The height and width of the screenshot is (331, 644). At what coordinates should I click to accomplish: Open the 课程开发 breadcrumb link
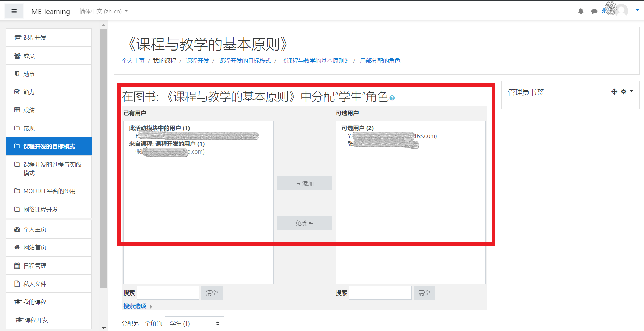point(198,61)
